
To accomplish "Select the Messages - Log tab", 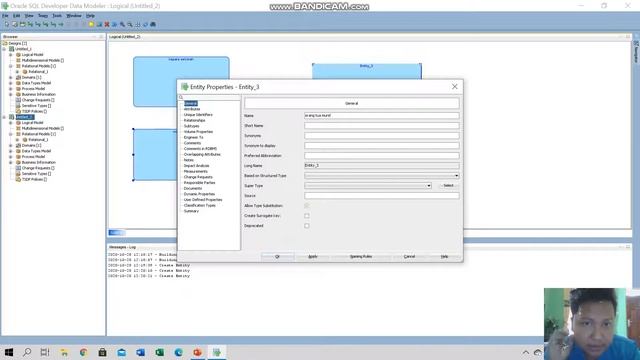I will (122, 247).
